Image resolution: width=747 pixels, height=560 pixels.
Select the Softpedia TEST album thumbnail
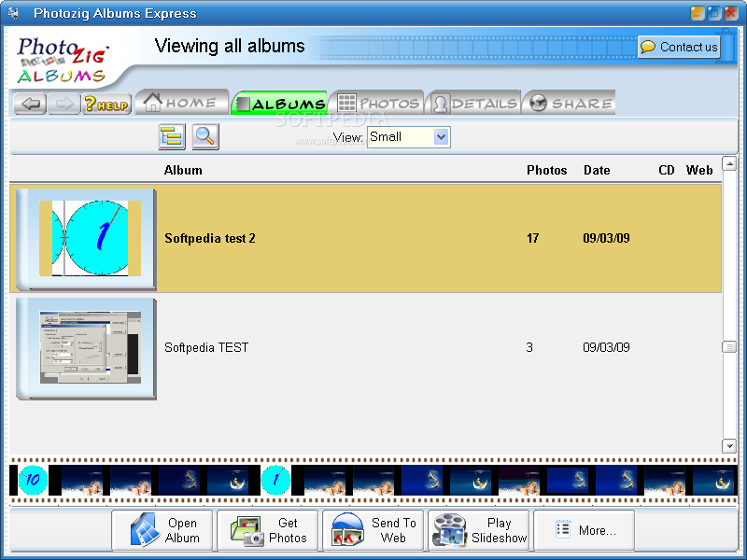pos(86,348)
